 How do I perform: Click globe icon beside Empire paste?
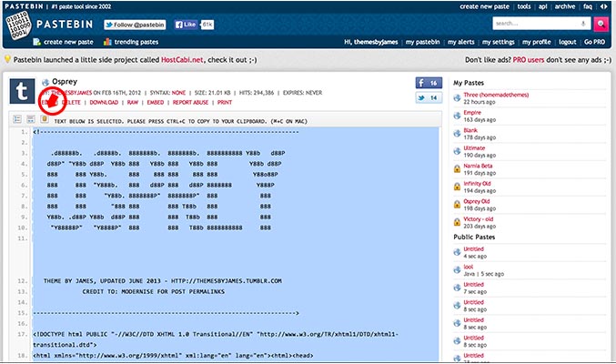458,113
